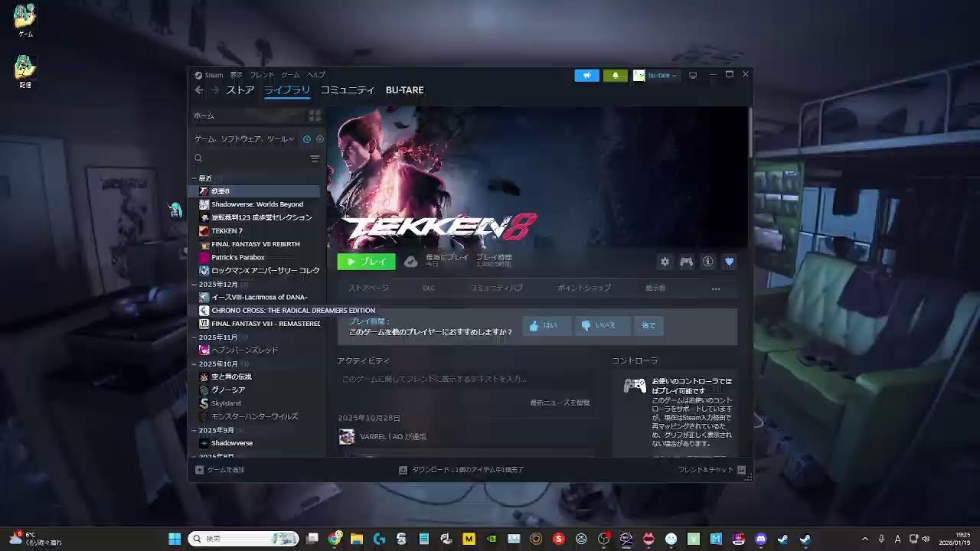
Task: Switch to Big Picture mode monitor icon
Action: [x=693, y=75]
